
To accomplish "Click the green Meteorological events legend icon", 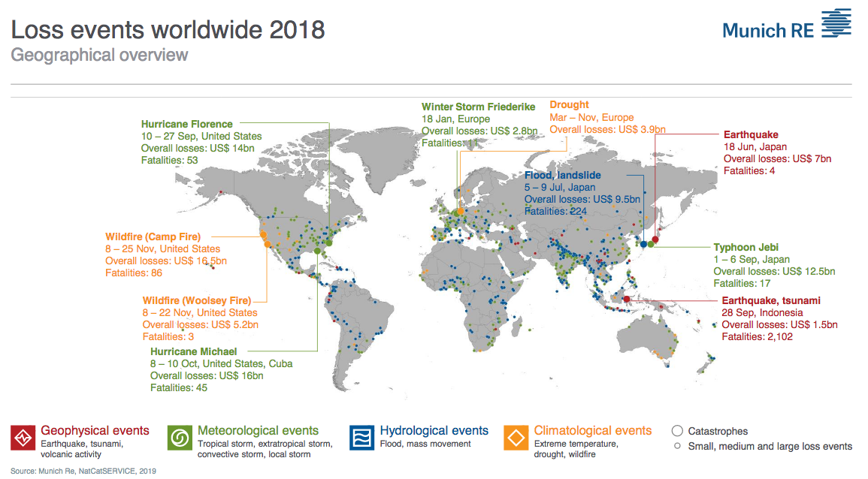I will (x=180, y=438).
